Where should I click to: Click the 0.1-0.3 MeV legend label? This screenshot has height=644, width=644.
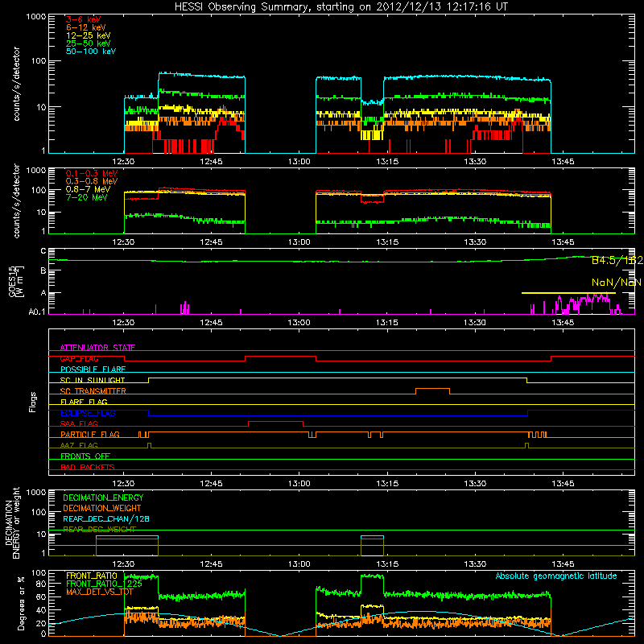[92, 174]
